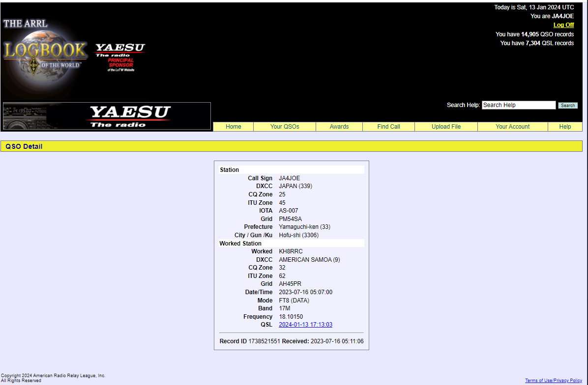This screenshot has width=588, height=385.
Task: Click the Search button beside Search Help
Action: click(x=568, y=106)
